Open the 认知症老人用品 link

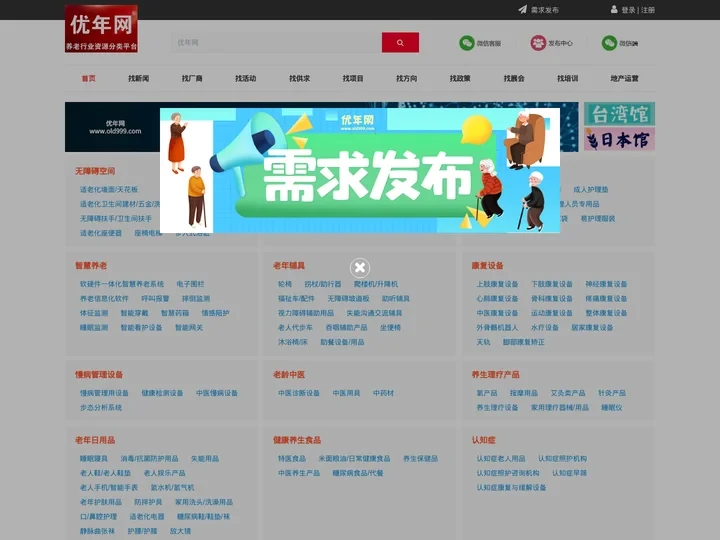501,458
